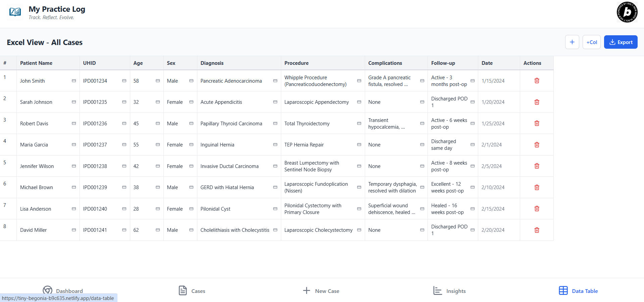Image resolution: width=644 pixels, height=302 pixels.
Task: Expand John Smith's patient name cell icon
Action: point(74,81)
